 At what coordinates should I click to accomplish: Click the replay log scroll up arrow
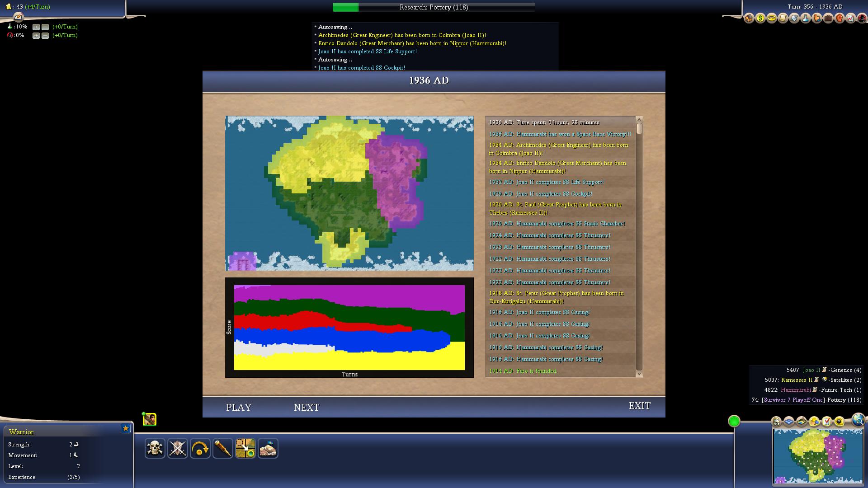(639, 120)
